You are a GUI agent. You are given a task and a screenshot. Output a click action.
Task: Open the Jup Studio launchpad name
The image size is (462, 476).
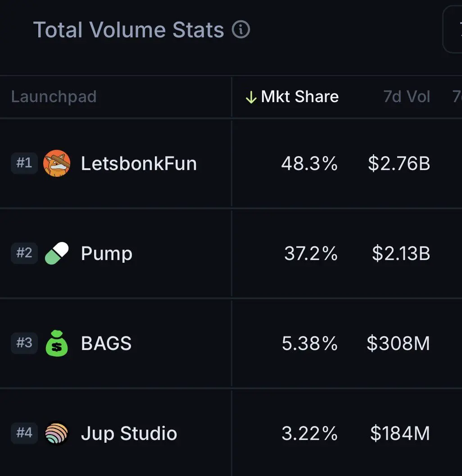coord(129,434)
